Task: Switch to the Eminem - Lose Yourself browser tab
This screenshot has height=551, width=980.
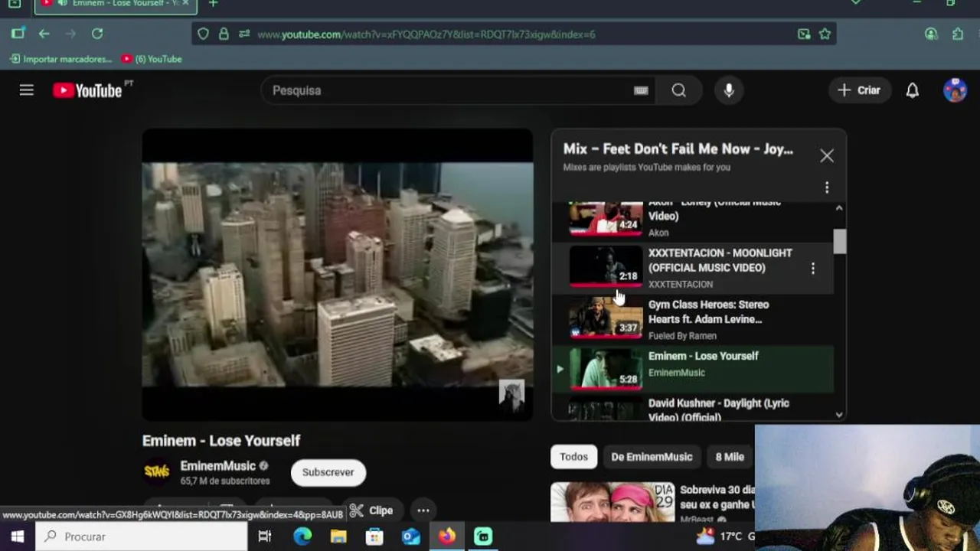Action: 116,5
